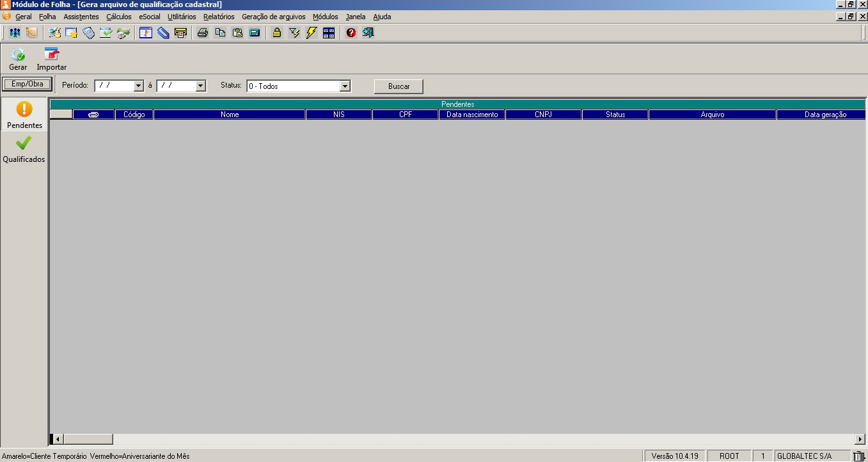Click the horizontal scrollbar right arrow

click(x=860, y=439)
